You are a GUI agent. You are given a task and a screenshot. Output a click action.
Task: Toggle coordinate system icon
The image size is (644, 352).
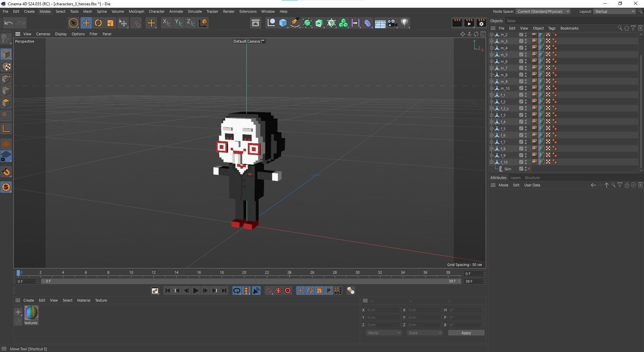pyautogui.click(x=203, y=23)
